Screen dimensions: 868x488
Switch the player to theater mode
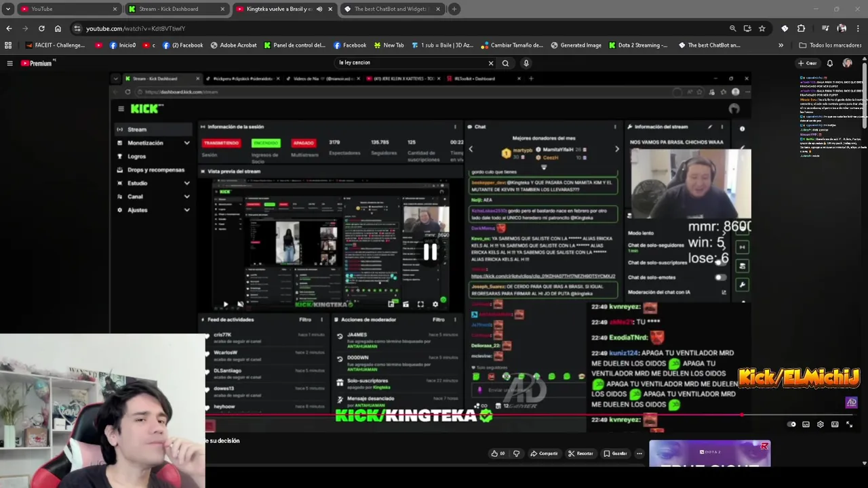[835, 424]
